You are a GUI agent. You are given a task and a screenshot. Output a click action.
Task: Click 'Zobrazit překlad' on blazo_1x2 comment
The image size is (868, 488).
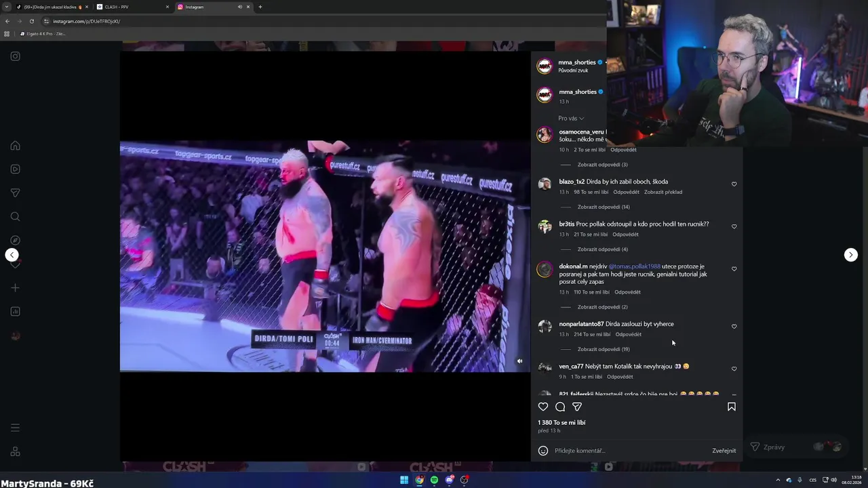pyautogui.click(x=663, y=192)
